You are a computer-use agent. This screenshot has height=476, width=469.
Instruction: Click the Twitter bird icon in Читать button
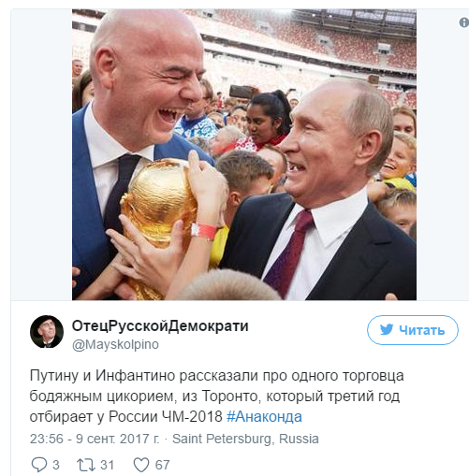(x=387, y=329)
